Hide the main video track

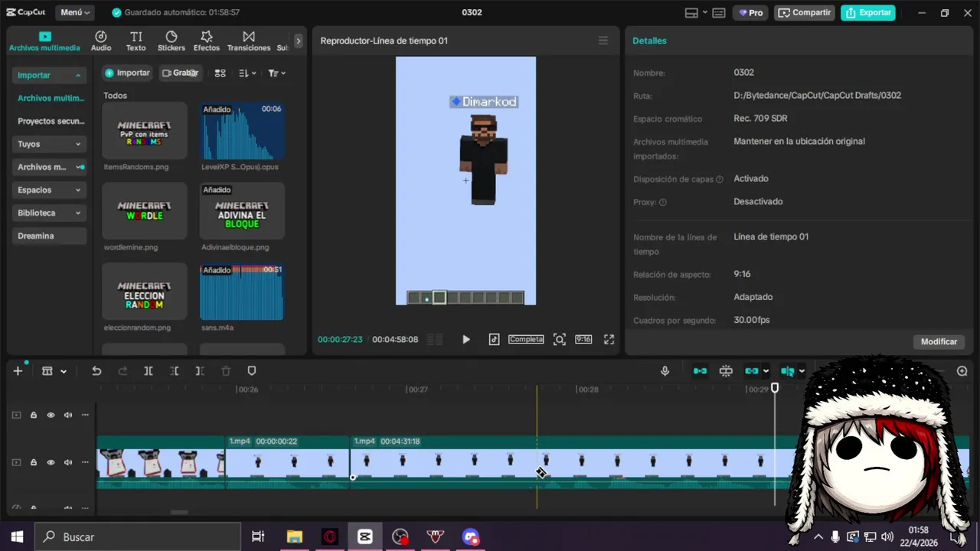(x=51, y=462)
